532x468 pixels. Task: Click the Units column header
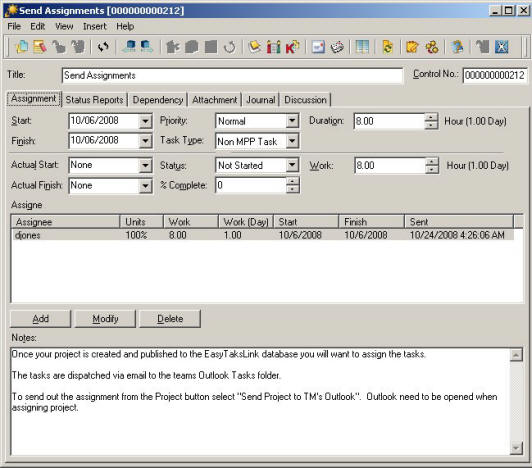click(141, 222)
